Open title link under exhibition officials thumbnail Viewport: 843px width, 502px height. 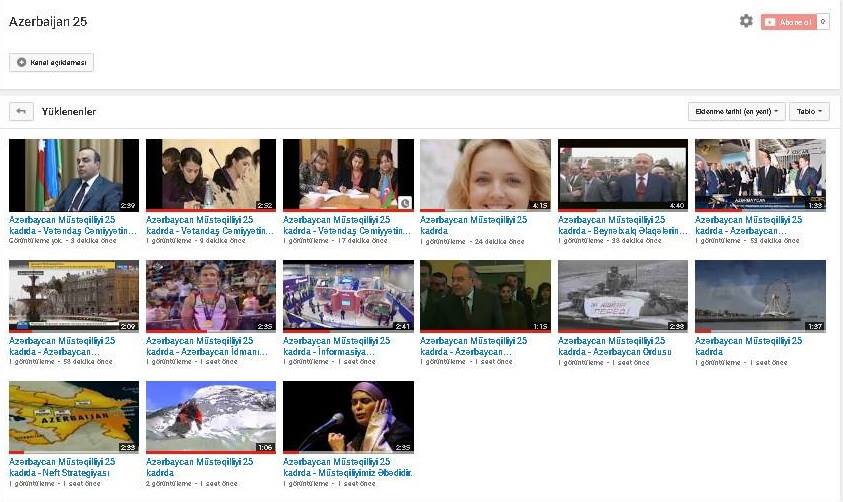click(748, 225)
